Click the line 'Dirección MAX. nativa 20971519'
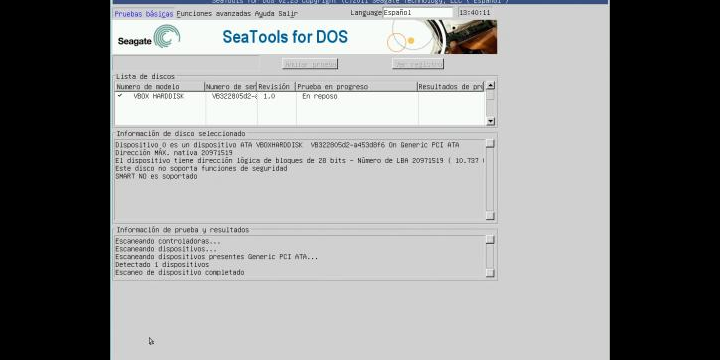Image resolution: width=720 pixels, height=360 pixels. click(x=174, y=152)
